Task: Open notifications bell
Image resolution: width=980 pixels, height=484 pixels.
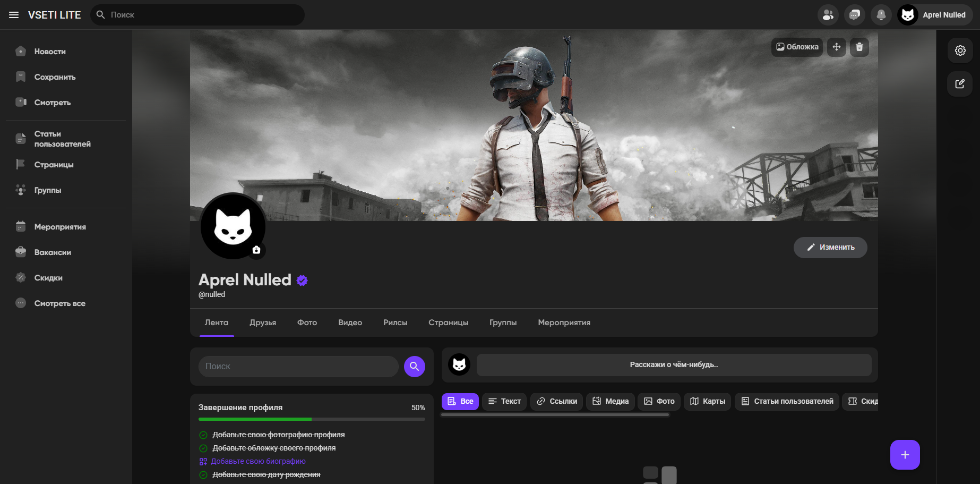Action: click(x=881, y=15)
